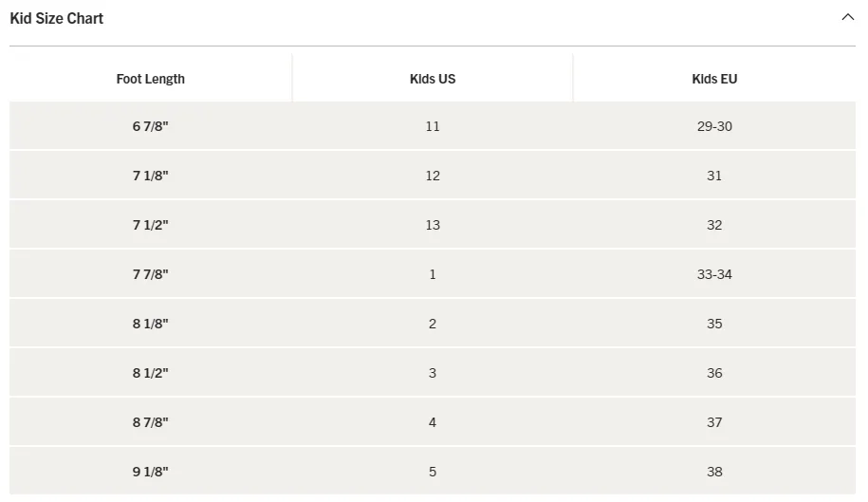Select the 7 1/8" foot length cell
The width and height of the screenshot is (868, 502).
pos(150,176)
